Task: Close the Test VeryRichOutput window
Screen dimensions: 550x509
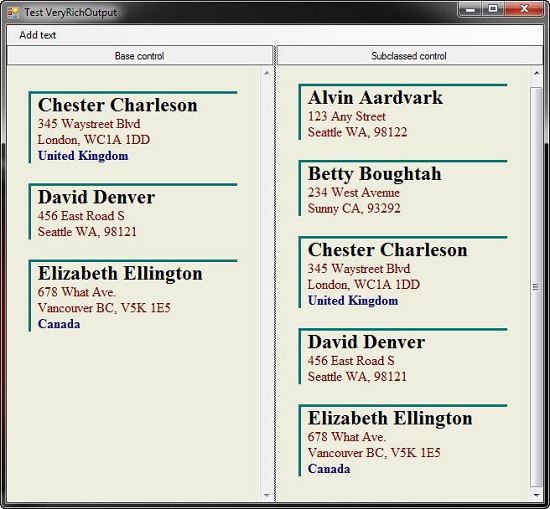Action: (x=524, y=9)
